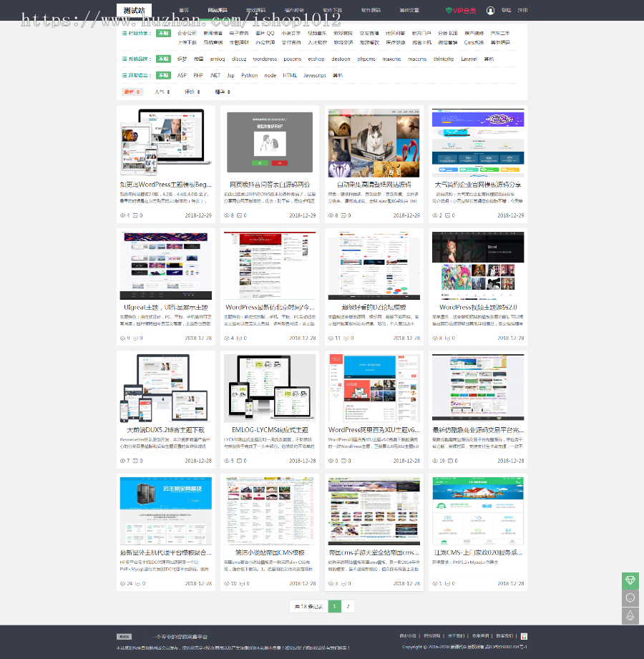The width and height of the screenshot is (644, 659).
Task: Filter by maccms system brand
Action: point(417,59)
